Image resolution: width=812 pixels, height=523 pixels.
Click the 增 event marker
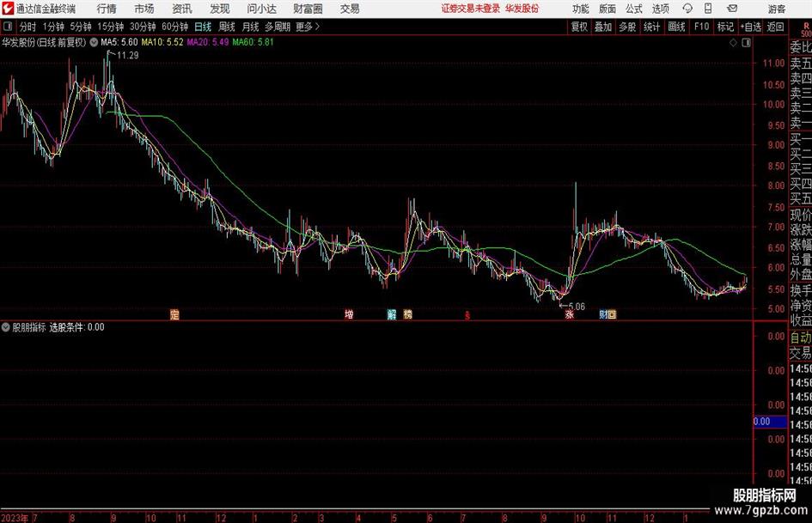[349, 314]
